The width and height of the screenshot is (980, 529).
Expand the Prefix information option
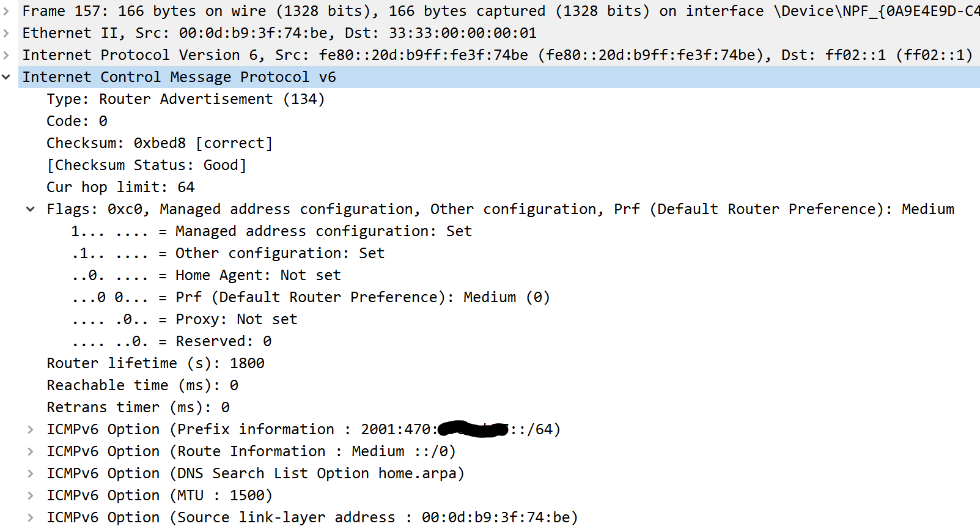(x=31, y=429)
